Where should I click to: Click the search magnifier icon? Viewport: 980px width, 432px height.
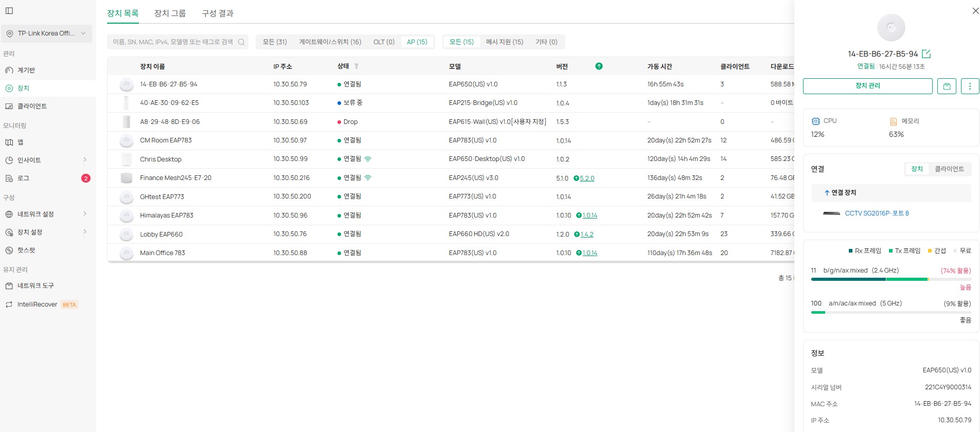point(241,42)
